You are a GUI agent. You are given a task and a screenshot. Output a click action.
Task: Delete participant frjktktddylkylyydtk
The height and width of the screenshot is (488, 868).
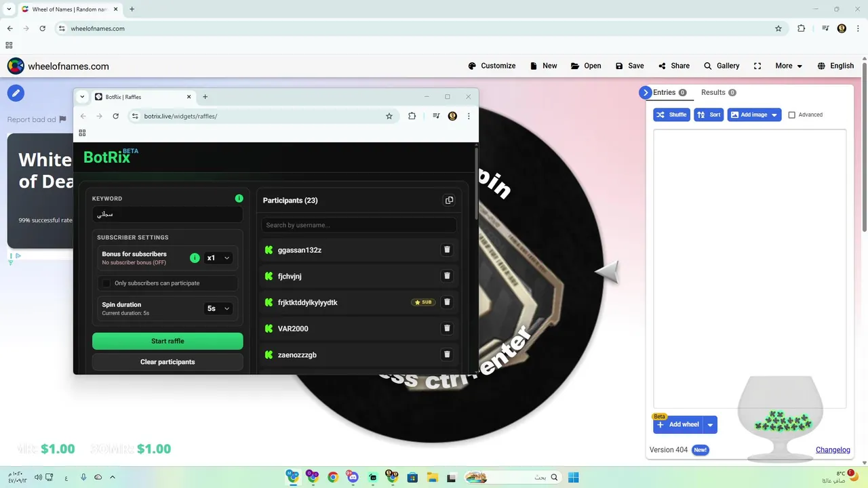pyautogui.click(x=447, y=302)
